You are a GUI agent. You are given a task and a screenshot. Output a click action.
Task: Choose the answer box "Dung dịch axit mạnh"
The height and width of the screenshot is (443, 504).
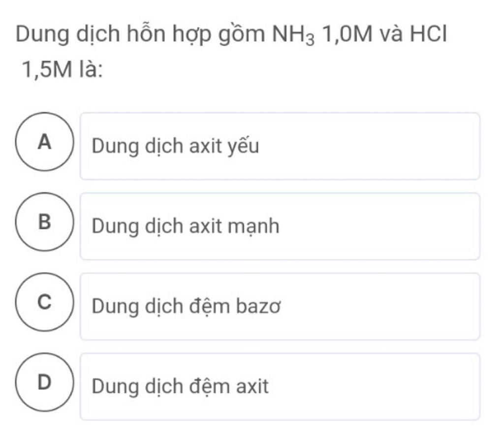(x=280, y=226)
